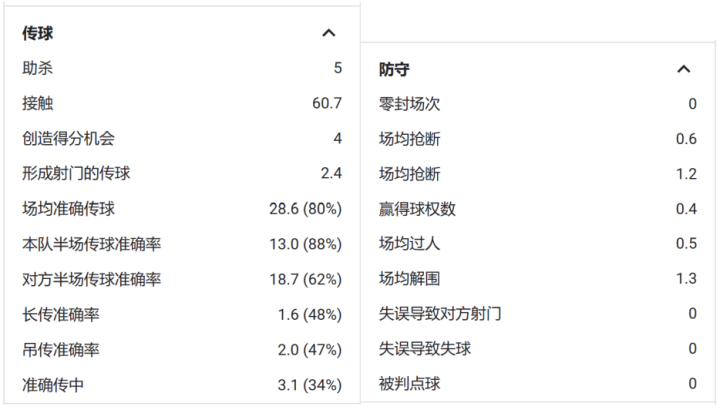Open the 形成射门的传球 stat
Screen dimensions: 720x410
point(76,173)
